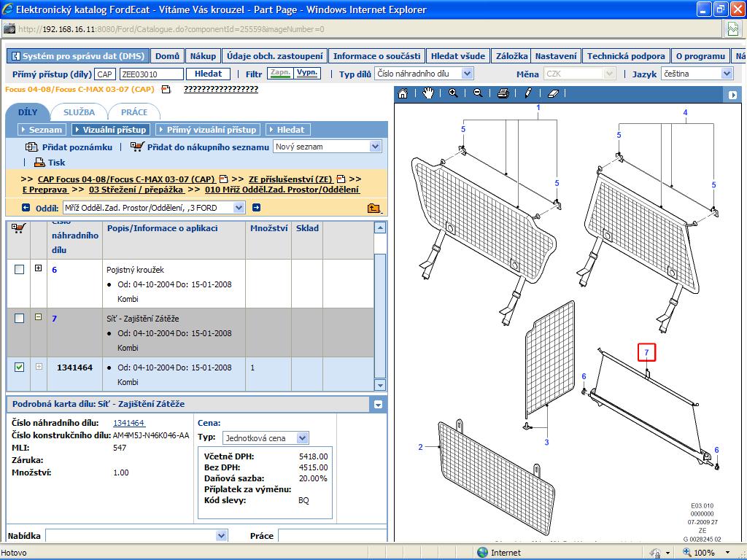Reset diagram view with home icon

[x=403, y=93]
